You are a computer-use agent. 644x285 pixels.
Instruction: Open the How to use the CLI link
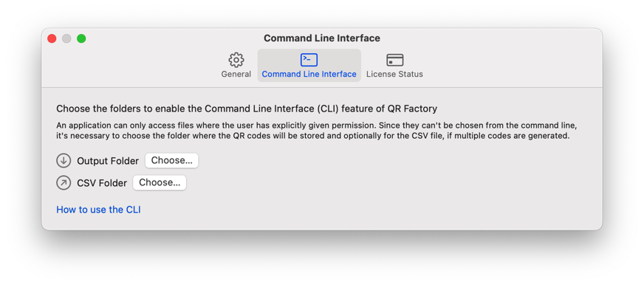[98, 210]
